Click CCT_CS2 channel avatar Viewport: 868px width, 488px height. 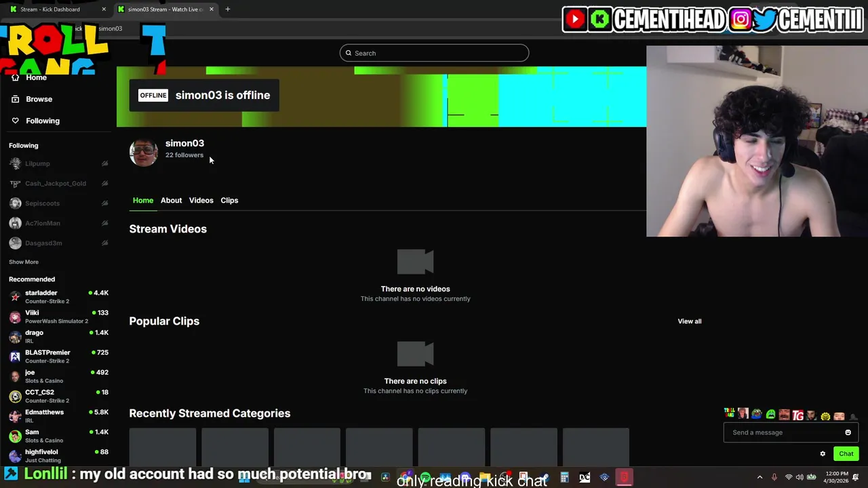pyautogui.click(x=15, y=396)
